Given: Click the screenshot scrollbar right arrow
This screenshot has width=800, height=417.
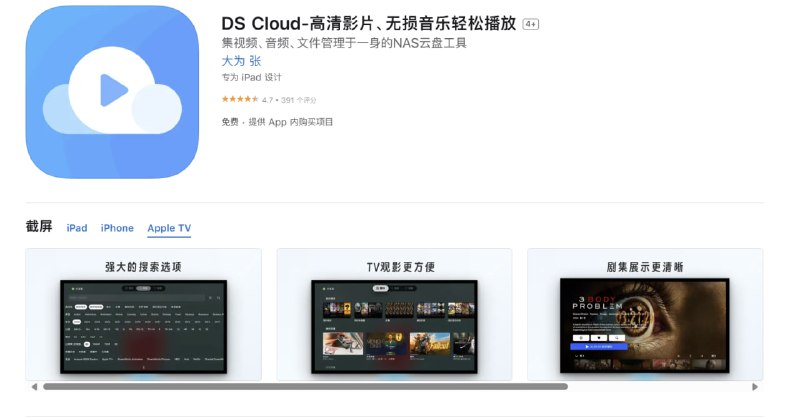Looking at the screenshot, I should [x=755, y=387].
